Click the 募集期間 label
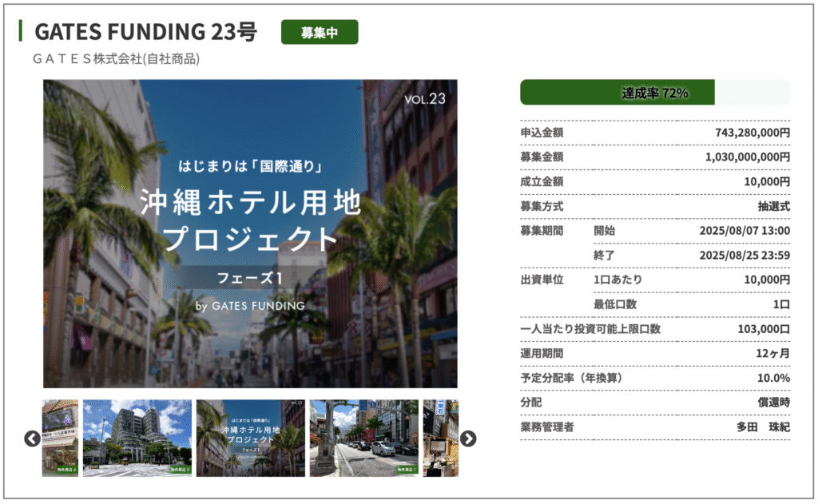This screenshot has height=504, width=818. click(x=542, y=231)
